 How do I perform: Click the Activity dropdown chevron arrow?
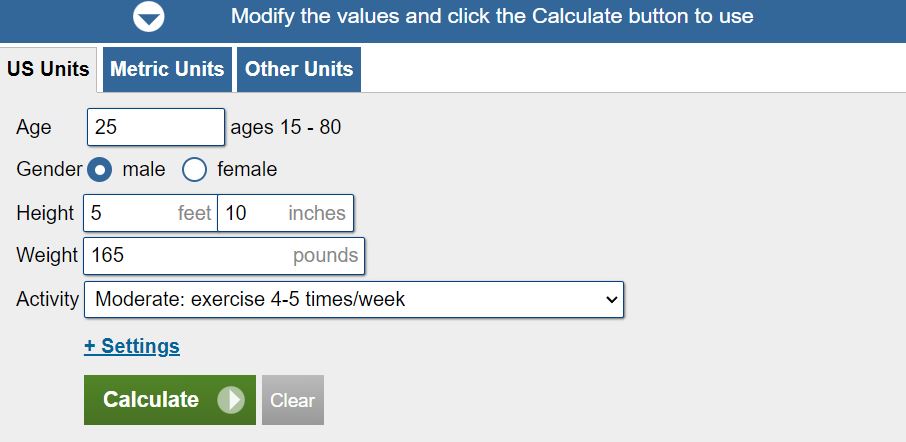(612, 299)
